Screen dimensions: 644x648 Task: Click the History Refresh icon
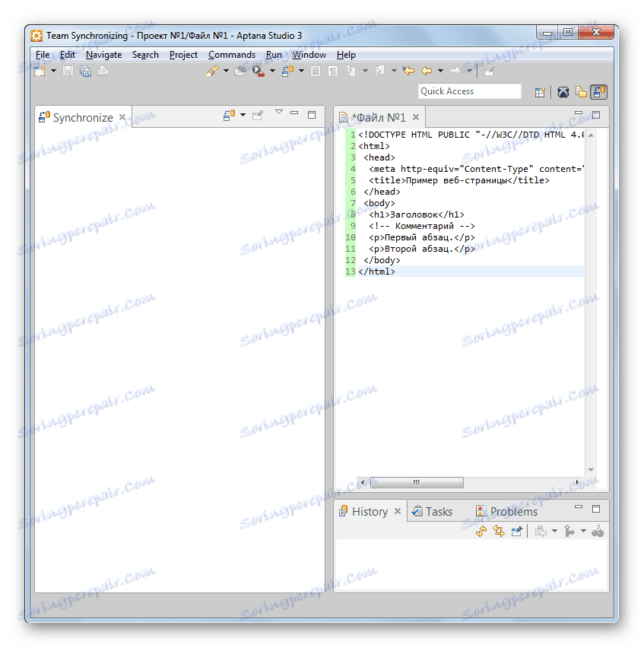pos(481,532)
